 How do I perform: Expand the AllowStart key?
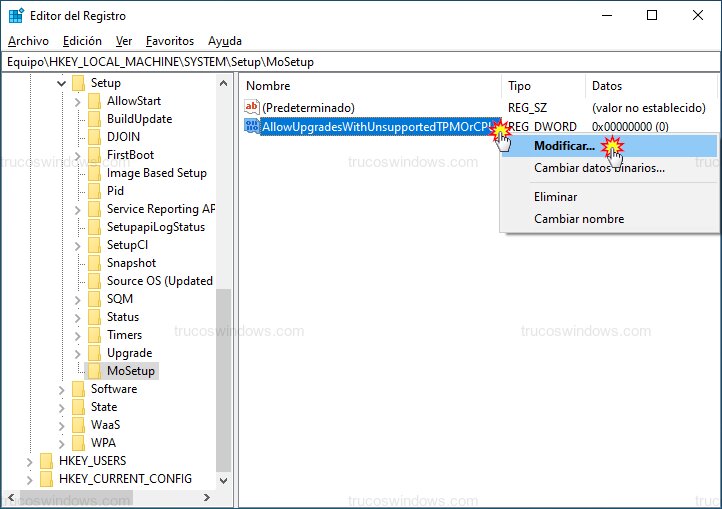[x=77, y=102]
